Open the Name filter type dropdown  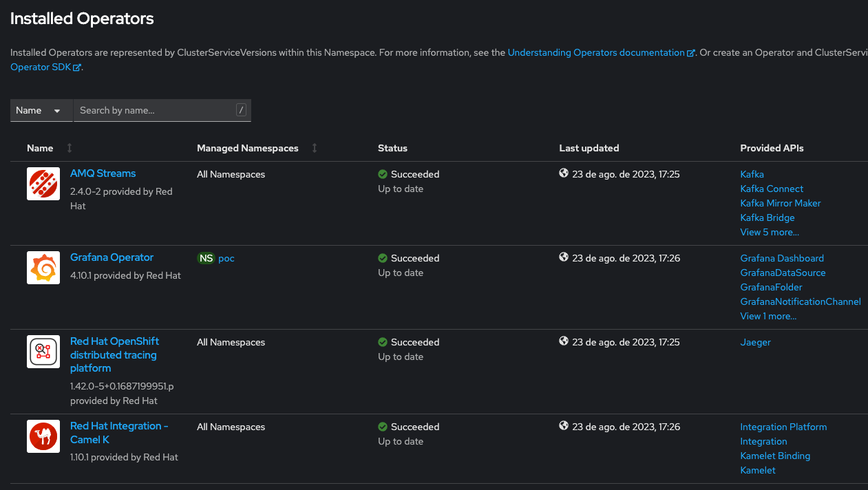[41, 110]
